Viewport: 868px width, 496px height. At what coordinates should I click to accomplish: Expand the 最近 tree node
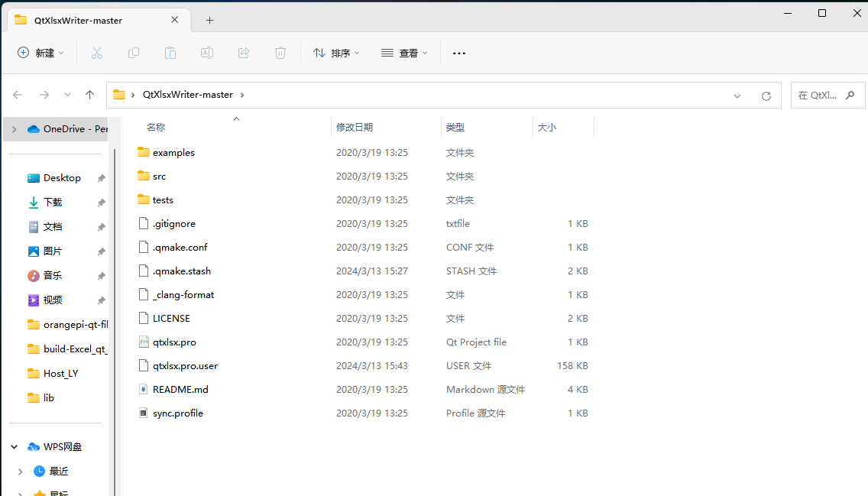(20, 471)
